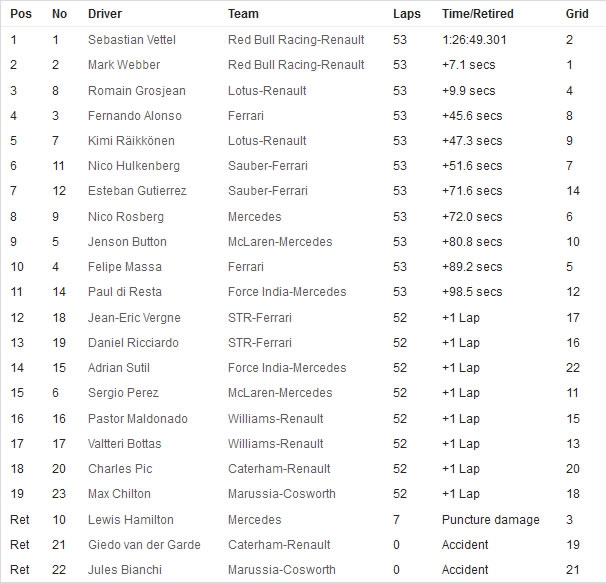This screenshot has width=606, height=584.
Task: Click Mark Webber's name
Action: 124,65
